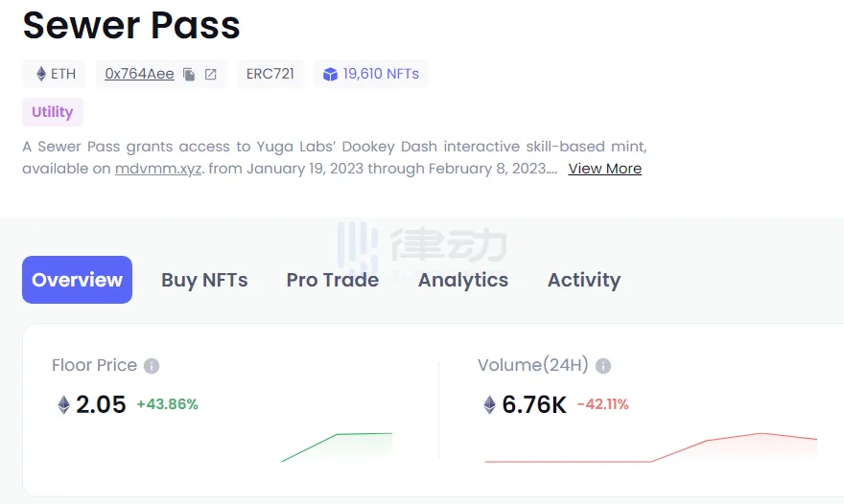Click the Floor Price info icon
Viewport: 844px width, 504px height.
pos(152,366)
